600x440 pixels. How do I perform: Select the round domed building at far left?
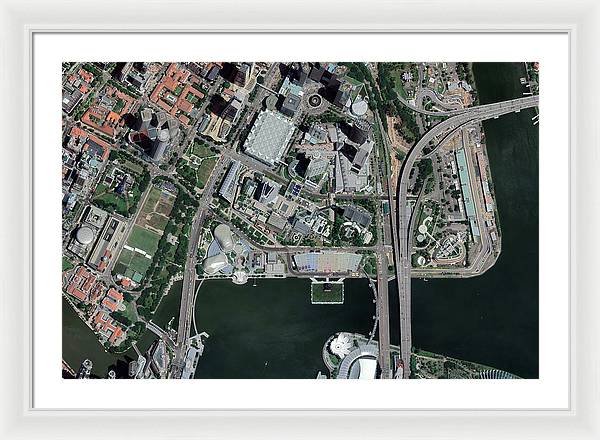tap(86, 236)
